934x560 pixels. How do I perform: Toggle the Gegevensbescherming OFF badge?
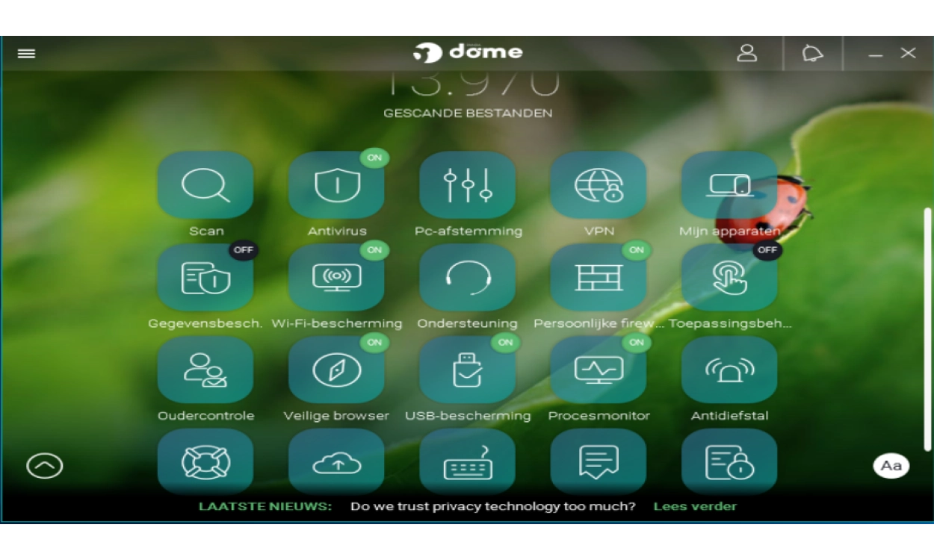click(x=244, y=250)
